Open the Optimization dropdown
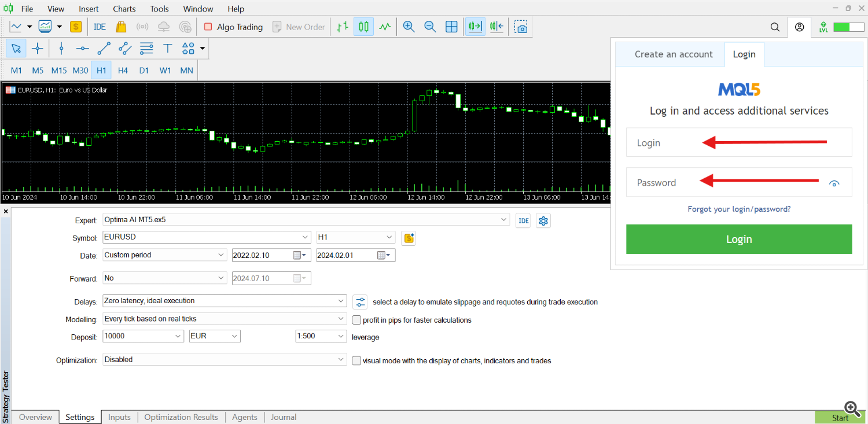The width and height of the screenshot is (868, 424). (x=341, y=360)
